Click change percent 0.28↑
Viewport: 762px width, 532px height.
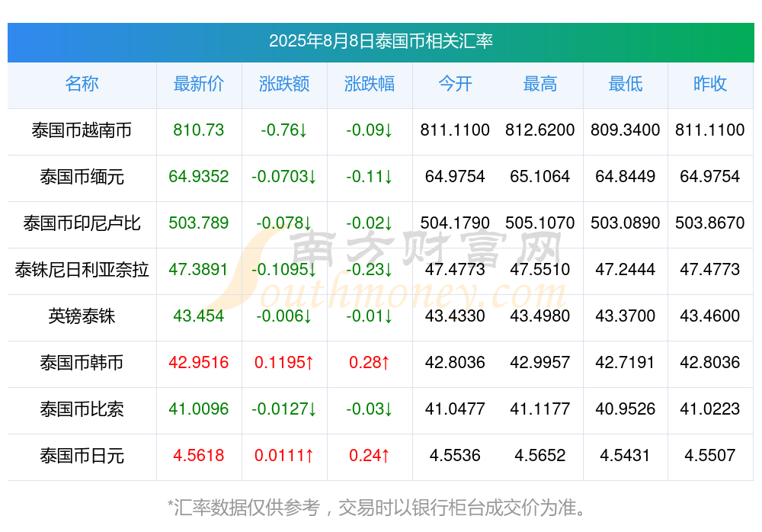coord(370,363)
